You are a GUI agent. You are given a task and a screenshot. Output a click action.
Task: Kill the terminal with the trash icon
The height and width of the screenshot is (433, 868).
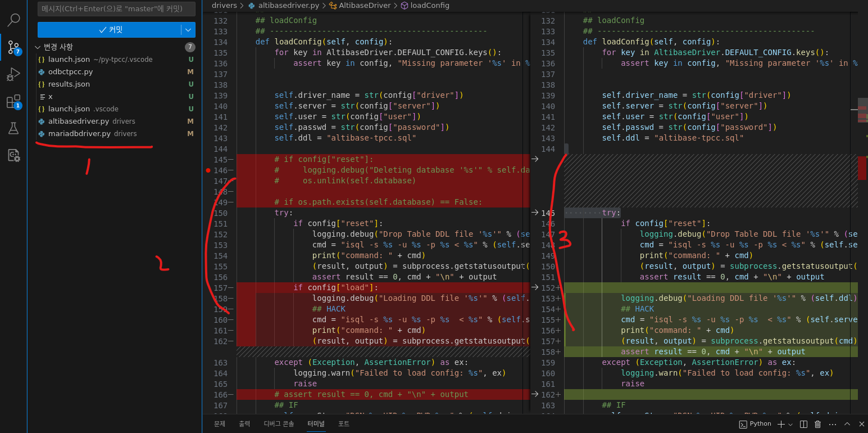[817, 424]
